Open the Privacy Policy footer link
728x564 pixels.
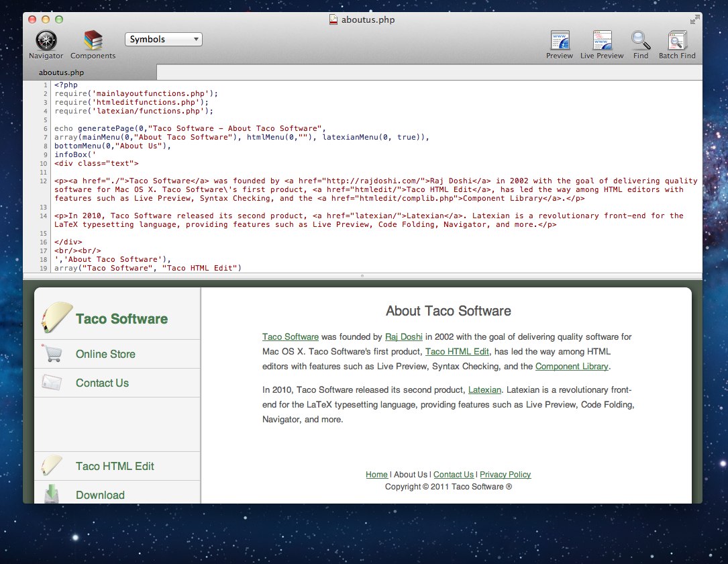(x=505, y=475)
